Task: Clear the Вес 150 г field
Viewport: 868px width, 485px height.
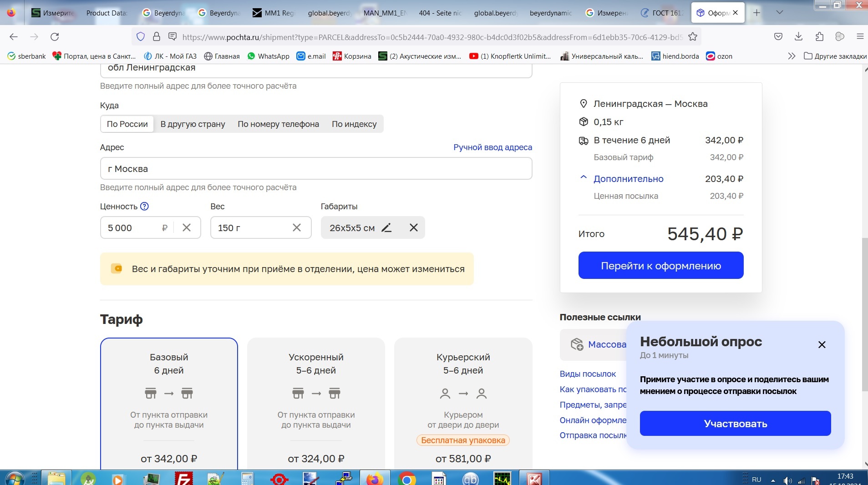Action: [297, 227]
